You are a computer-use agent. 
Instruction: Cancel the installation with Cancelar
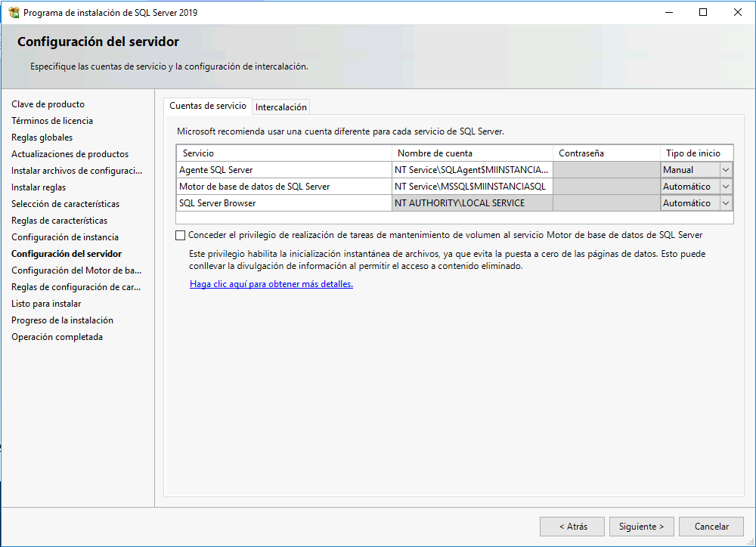click(x=711, y=527)
